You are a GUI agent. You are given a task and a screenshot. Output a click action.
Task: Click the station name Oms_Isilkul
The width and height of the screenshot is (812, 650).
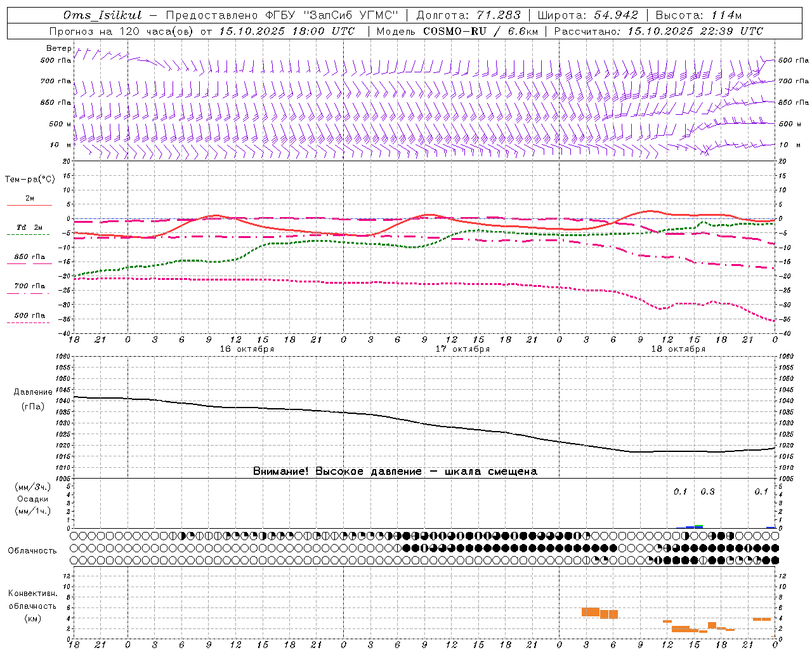pyautogui.click(x=103, y=15)
